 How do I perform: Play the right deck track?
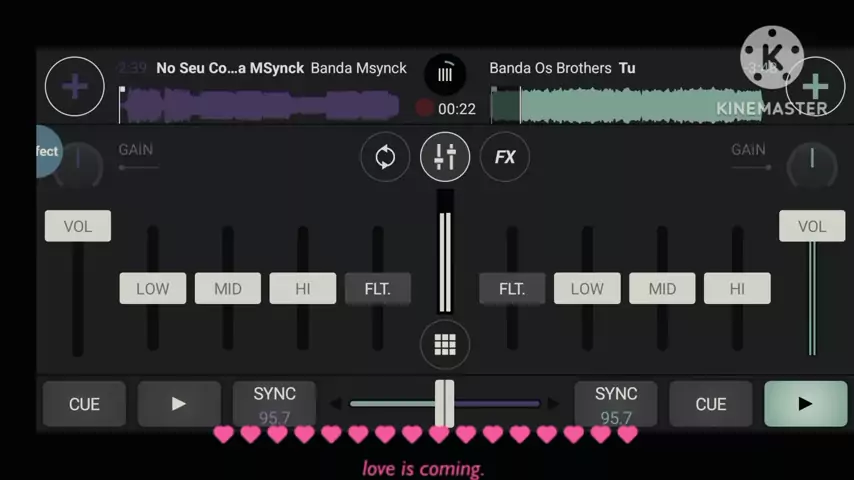[804, 404]
